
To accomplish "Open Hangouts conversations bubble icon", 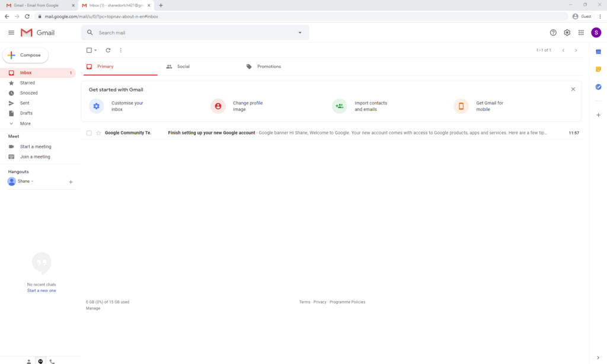I will 40,361.
